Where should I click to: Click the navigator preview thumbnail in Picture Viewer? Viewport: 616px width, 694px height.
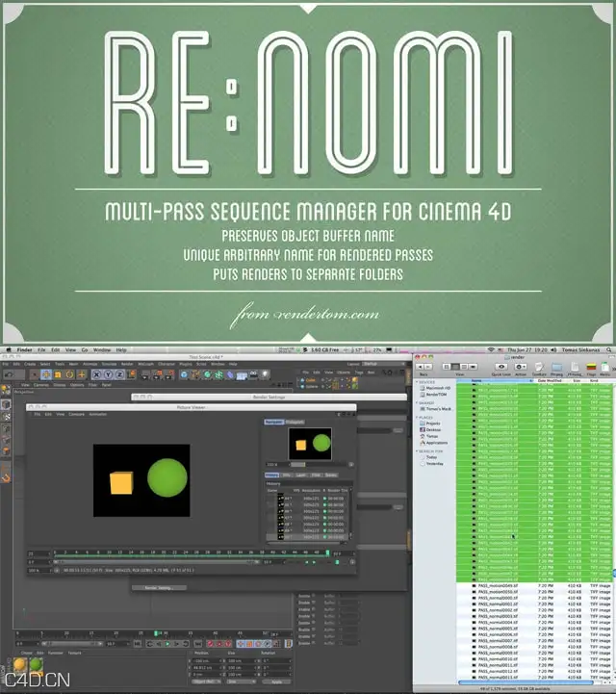[x=310, y=444]
